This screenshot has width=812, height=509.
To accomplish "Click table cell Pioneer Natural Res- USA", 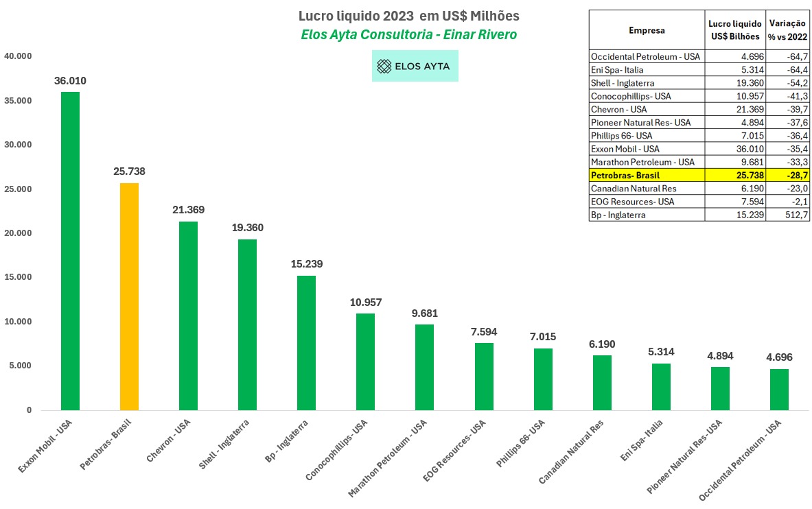I will (x=647, y=123).
